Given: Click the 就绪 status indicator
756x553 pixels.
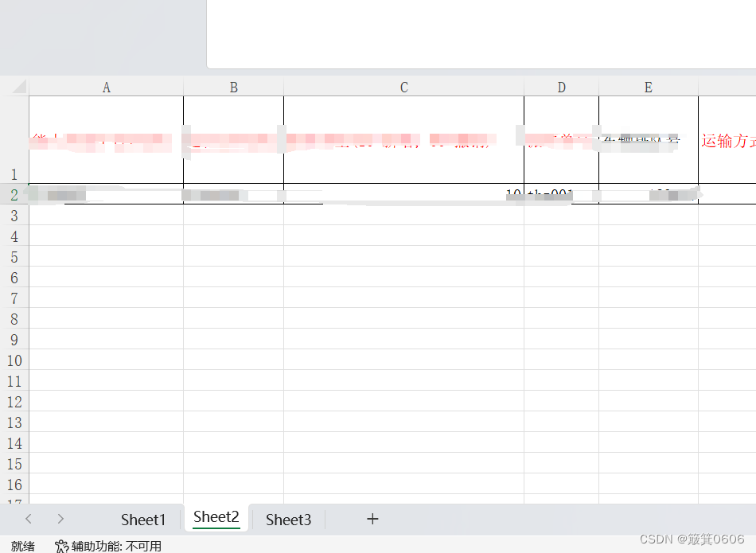Looking at the screenshot, I should [x=22, y=547].
